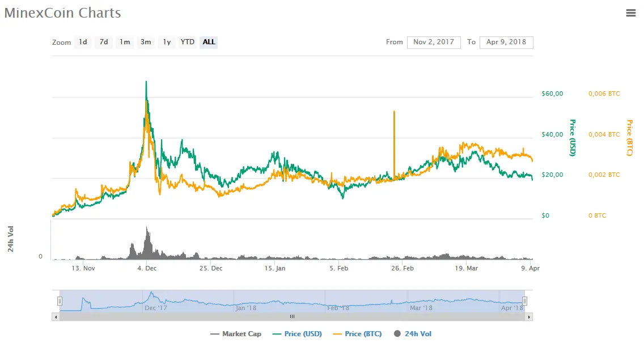Screen dimensions: 644x343
Task: Toggle Market Cap series in legend
Action: [x=236, y=333]
